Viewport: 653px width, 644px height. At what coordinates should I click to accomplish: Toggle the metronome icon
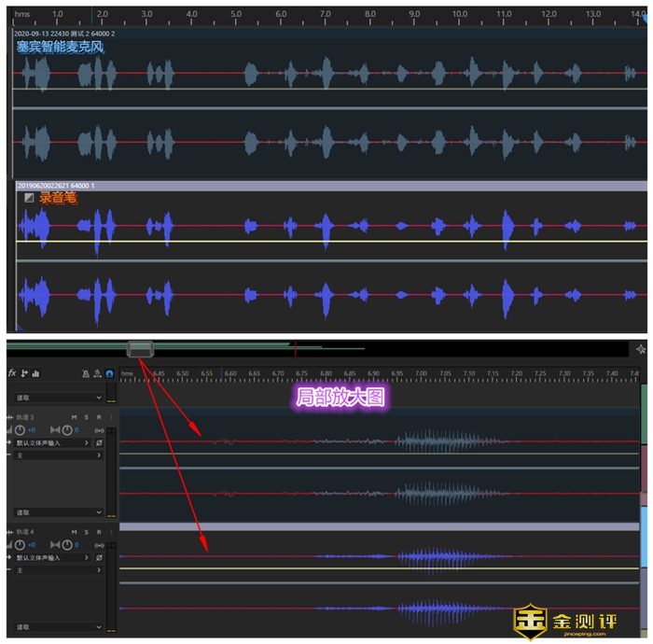(86, 373)
